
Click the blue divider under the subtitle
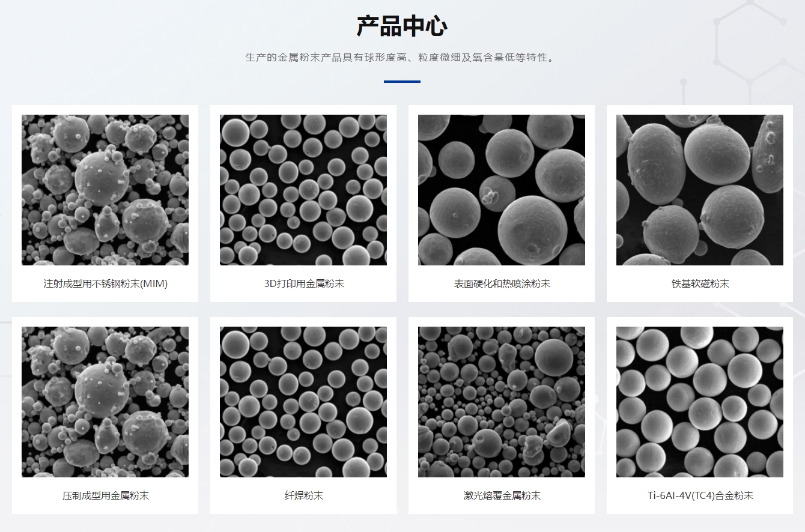402,81
